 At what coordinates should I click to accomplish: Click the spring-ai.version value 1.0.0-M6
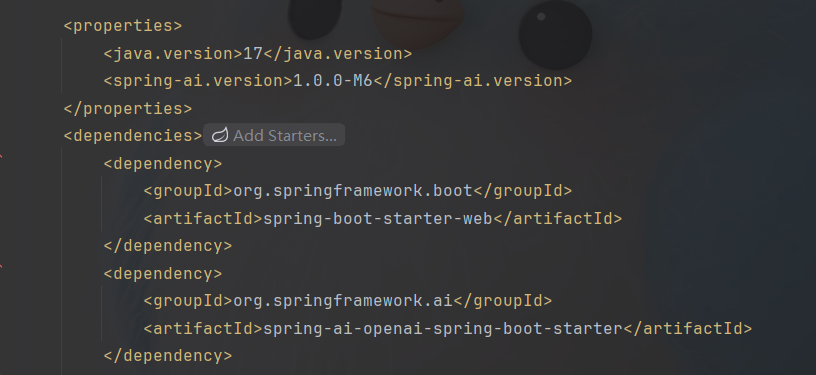click(333, 81)
